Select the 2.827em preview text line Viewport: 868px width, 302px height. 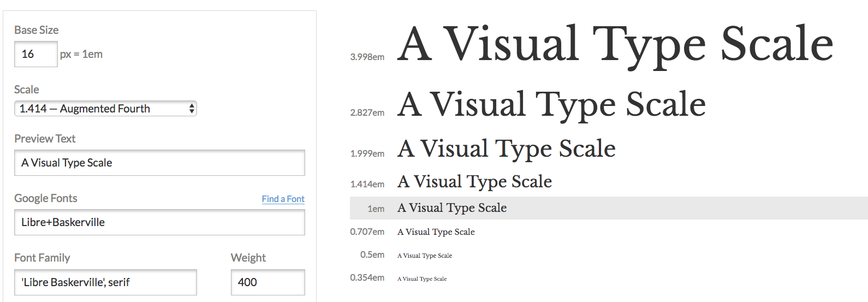coord(551,104)
